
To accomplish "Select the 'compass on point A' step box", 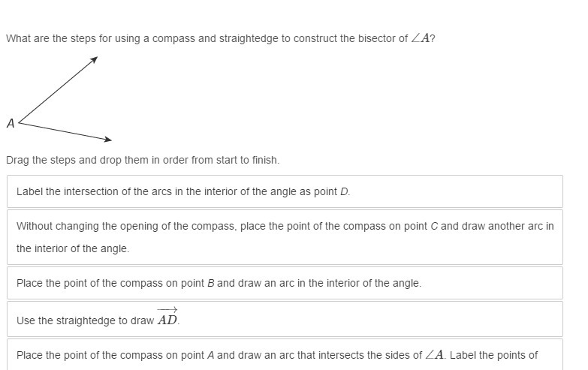I will (x=285, y=355).
